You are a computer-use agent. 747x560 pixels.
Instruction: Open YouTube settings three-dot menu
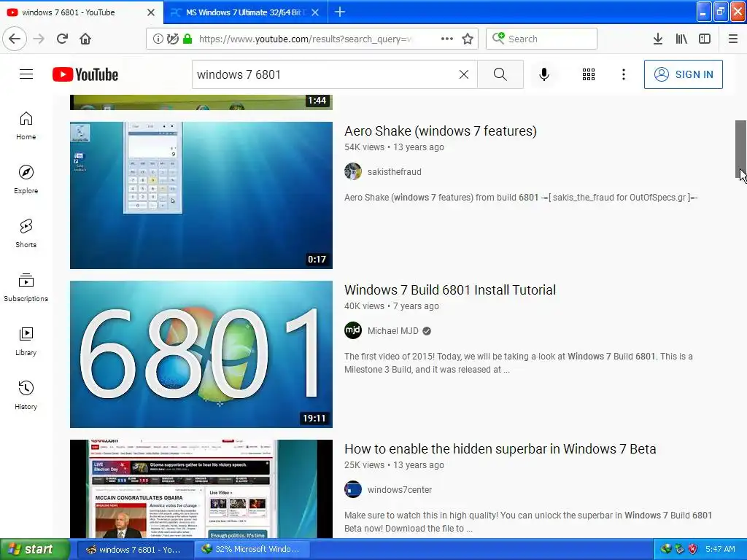tap(624, 74)
